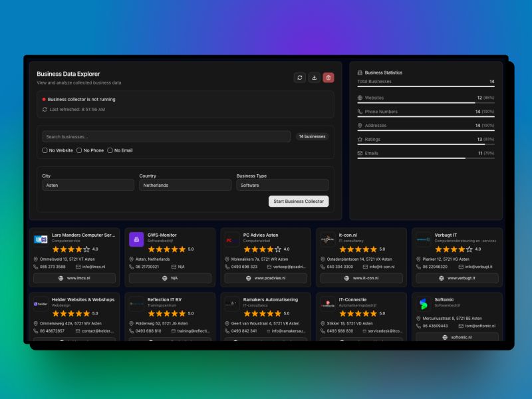Open the www.pcadvies.nl website link
The image size is (532, 399).
pyautogui.click(x=265, y=279)
